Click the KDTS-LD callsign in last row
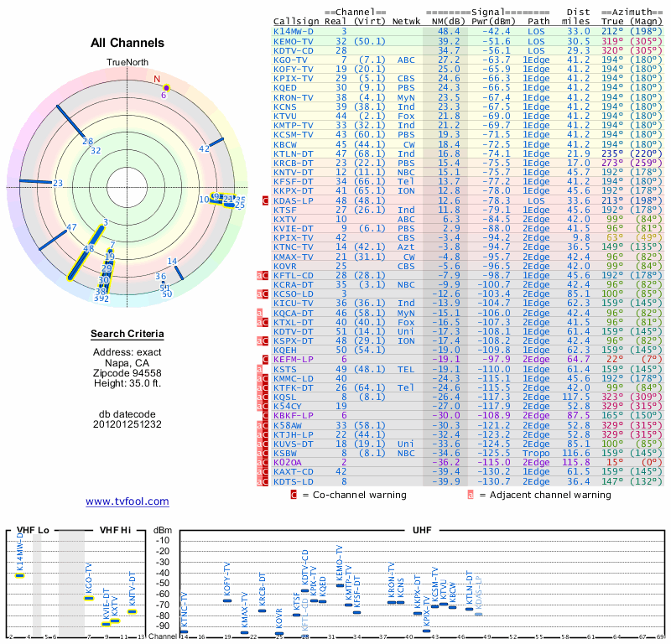The image size is (671, 644). click(x=294, y=481)
